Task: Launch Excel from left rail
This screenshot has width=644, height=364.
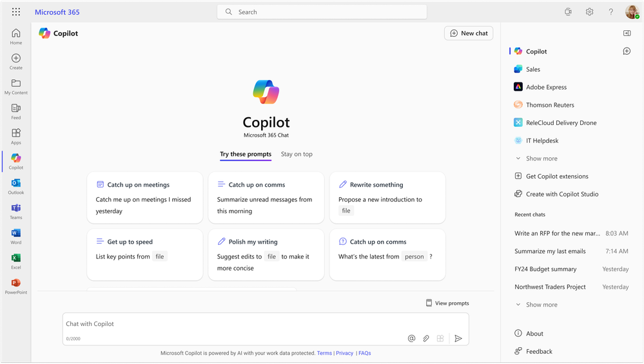Action: point(16,262)
